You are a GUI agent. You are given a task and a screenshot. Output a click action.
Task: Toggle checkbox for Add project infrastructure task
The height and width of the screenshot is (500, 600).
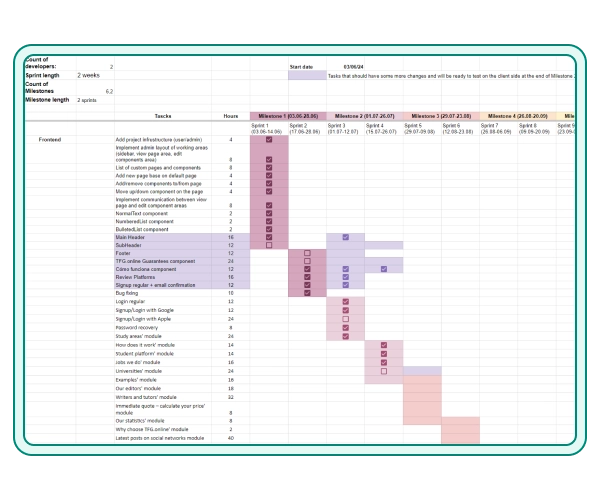269,141
